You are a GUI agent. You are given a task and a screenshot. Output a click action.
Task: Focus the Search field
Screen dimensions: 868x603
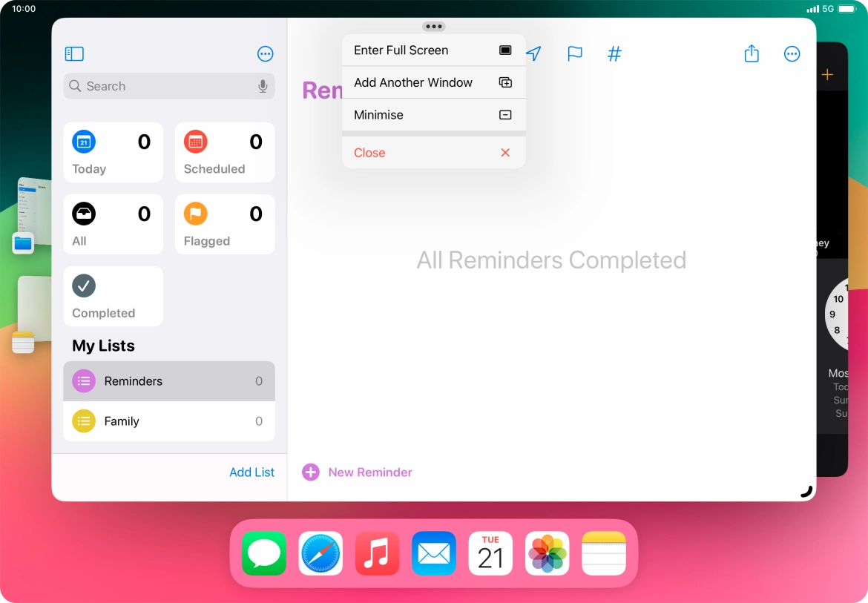click(163, 86)
